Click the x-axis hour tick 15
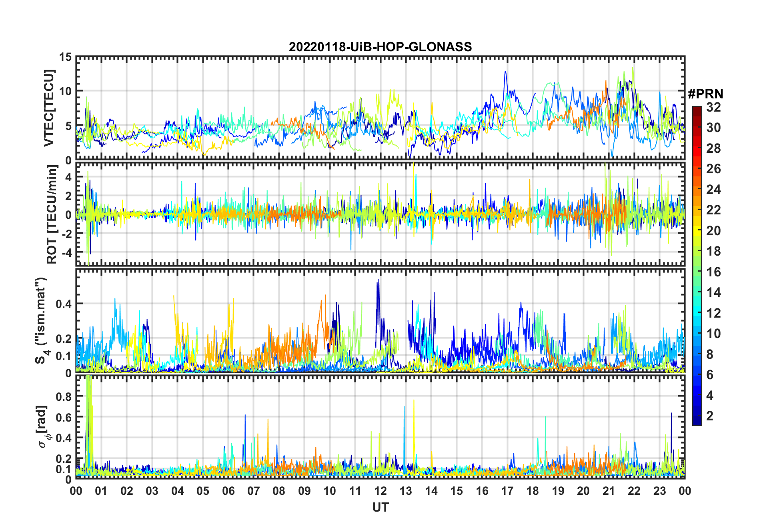The image size is (761, 532). pyautogui.click(x=457, y=491)
